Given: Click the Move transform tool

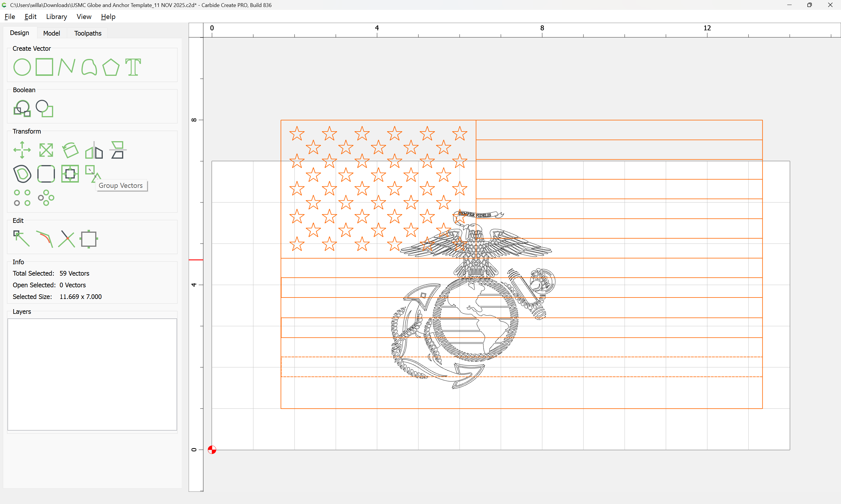Looking at the screenshot, I should 22,150.
